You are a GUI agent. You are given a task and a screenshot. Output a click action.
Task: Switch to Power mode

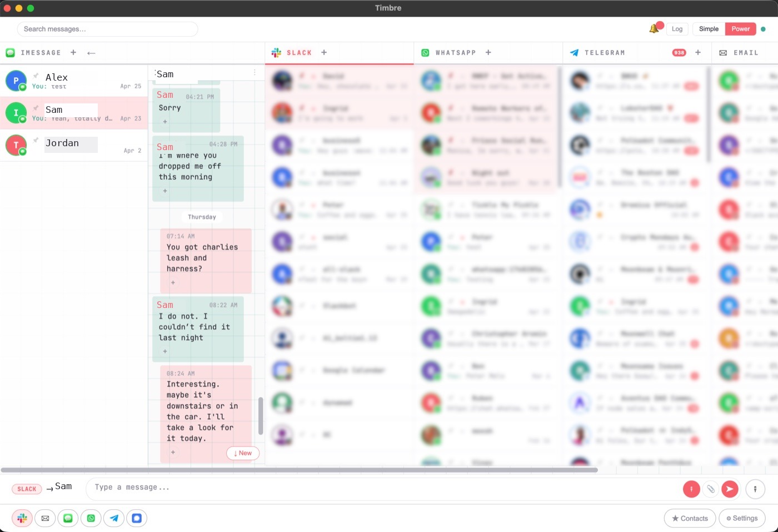point(741,29)
